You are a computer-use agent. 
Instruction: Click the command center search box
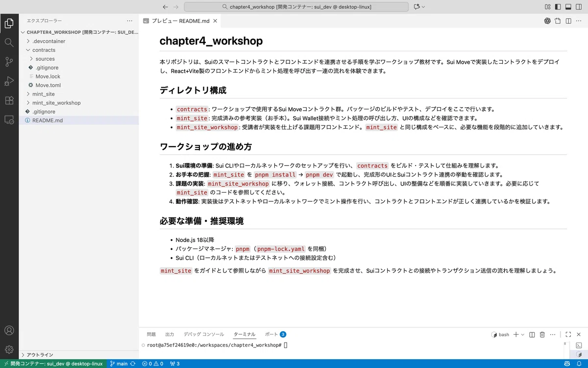pyautogui.click(x=296, y=7)
